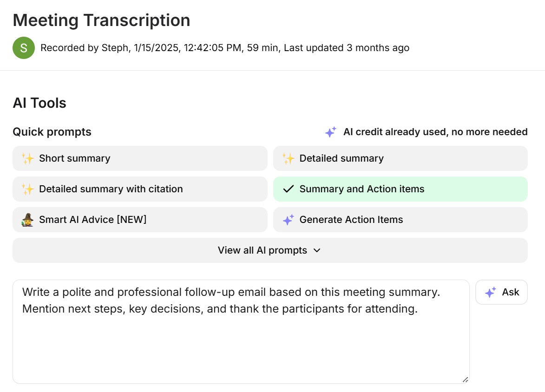
Task: Click the Meeting Transcription title
Action: click(x=101, y=20)
